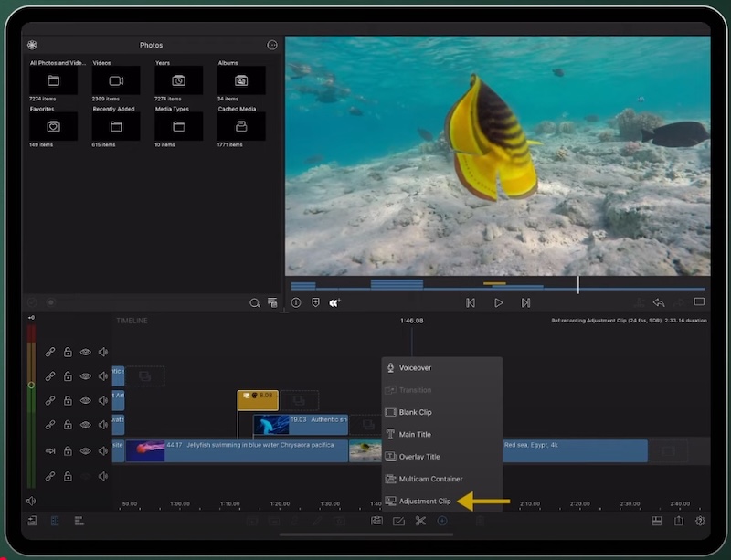Tap the import media icon in bottom toolbar
The width and height of the screenshot is (731, 560).
coord(32,521)
